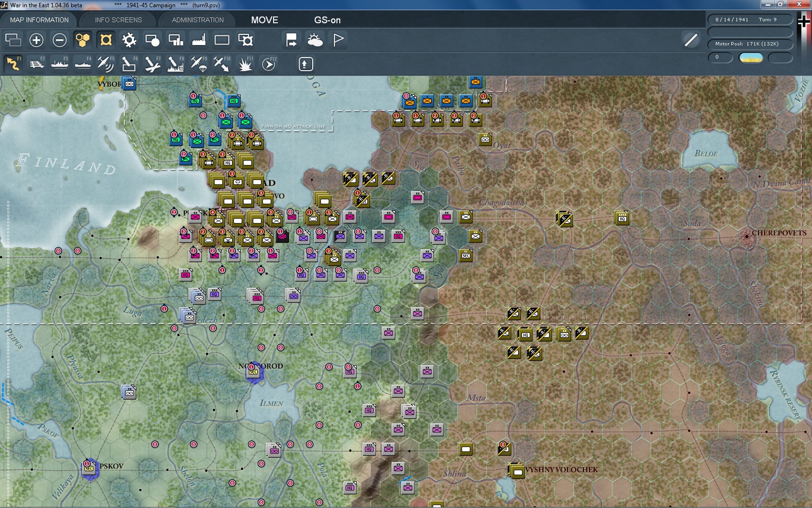
Task: Select the F5 air recon mode
Action: coord(106,63)
